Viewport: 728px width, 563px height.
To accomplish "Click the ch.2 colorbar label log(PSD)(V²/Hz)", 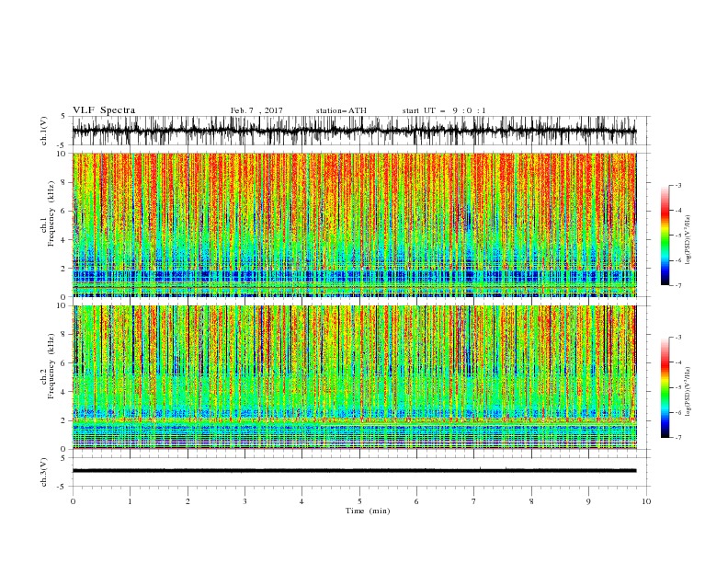I will pyautogui.click(x=688, y=391).
